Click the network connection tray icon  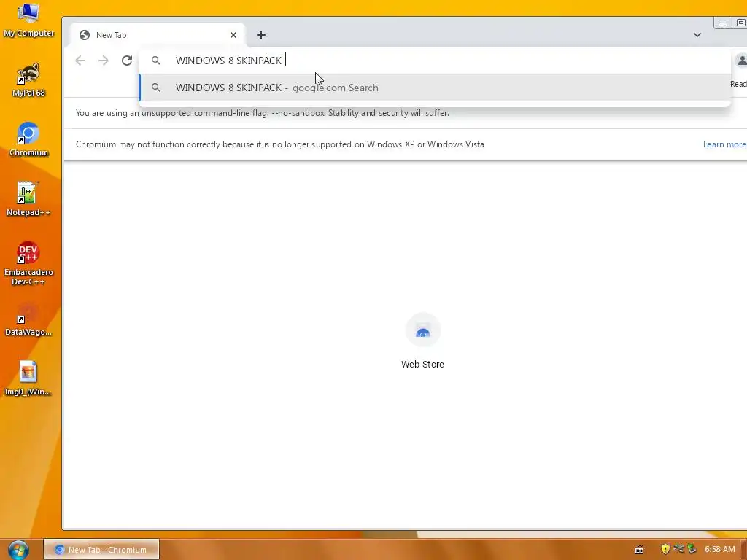pos(679,549)
